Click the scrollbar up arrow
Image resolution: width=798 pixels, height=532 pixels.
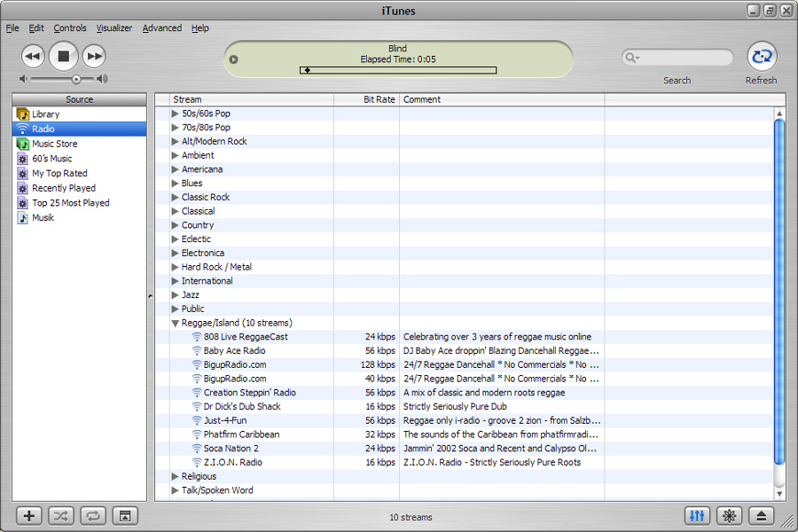(779, 113)
